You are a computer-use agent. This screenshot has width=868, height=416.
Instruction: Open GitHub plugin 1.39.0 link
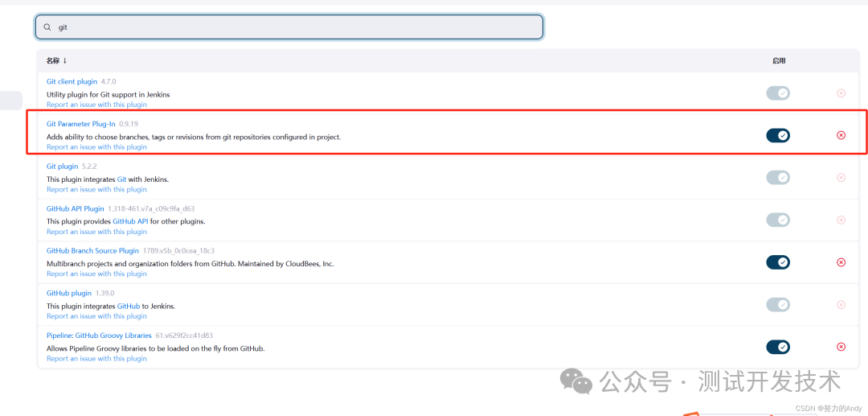[x=69, y=293]
